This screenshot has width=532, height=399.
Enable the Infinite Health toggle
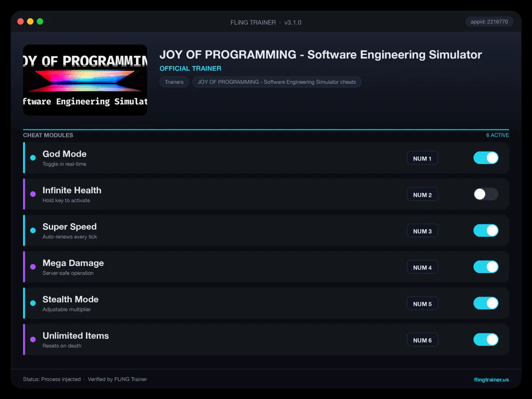click(486, 194)
